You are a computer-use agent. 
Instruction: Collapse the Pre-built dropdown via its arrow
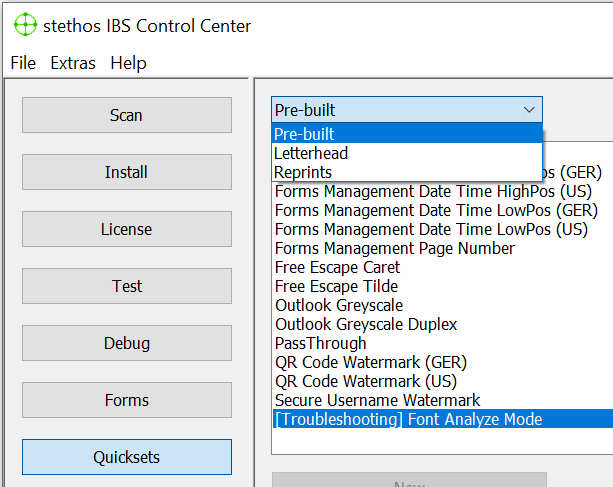[x=528, y=110]
